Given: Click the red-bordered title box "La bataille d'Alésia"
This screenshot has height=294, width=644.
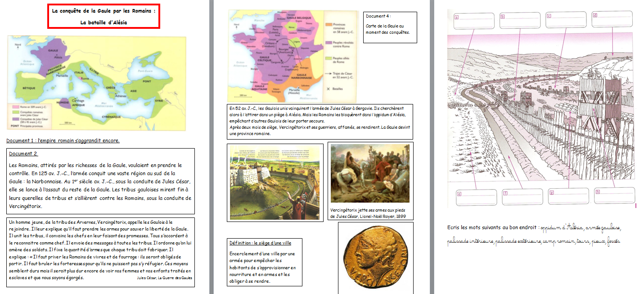Looking at the screenshot, I should click(x=104, y=16).
